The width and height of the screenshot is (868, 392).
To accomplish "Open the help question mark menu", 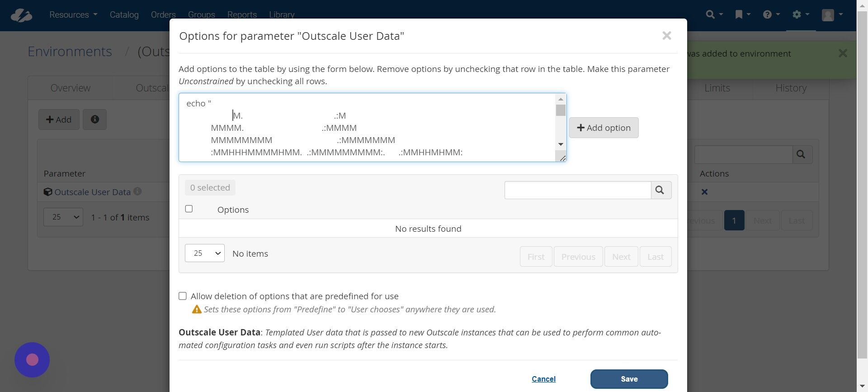I will click(771, 14).
